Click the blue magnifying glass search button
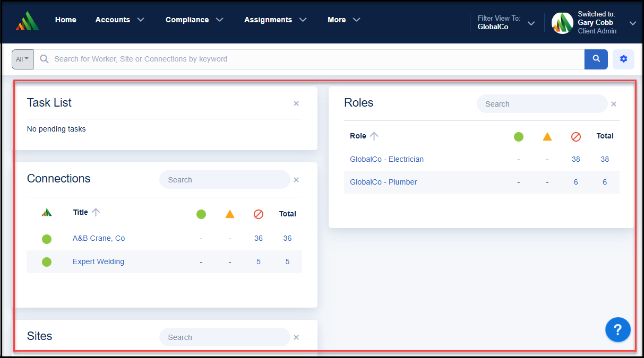 tap(596, 59)
